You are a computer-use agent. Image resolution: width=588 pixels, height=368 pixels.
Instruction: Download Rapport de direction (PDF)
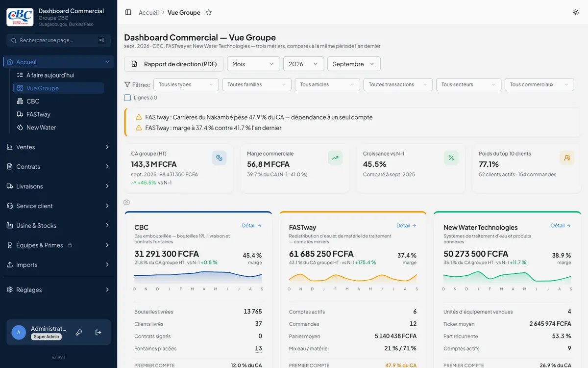tap(174, 64)
